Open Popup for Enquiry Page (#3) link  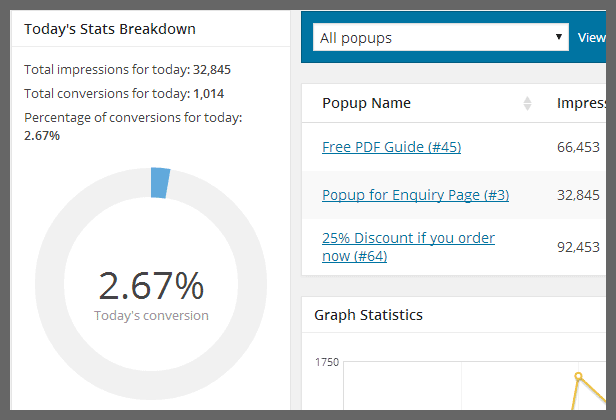(x=415, y=195)
